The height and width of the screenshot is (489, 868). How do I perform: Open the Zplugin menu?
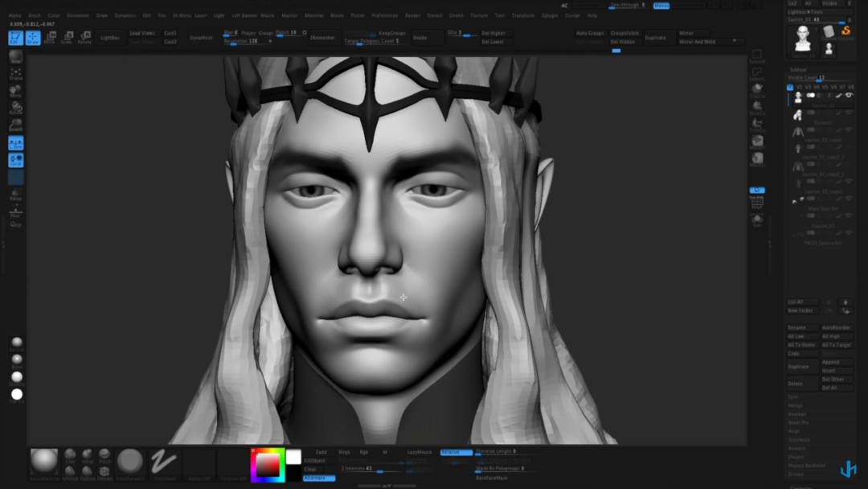tap(550, 15)
